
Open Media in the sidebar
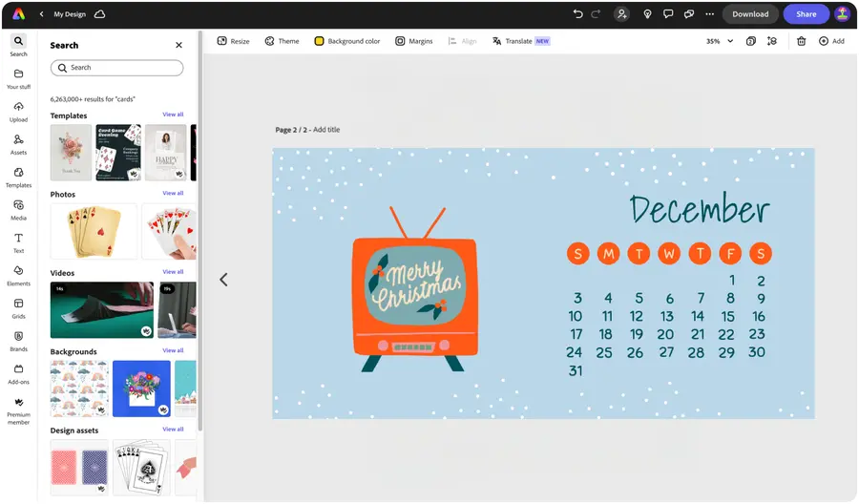(19, 210)
